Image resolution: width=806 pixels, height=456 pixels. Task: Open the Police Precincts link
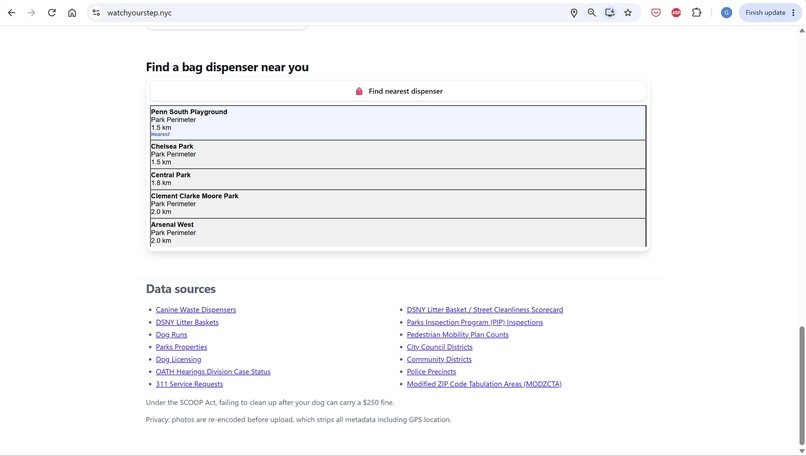click(431, 372)
